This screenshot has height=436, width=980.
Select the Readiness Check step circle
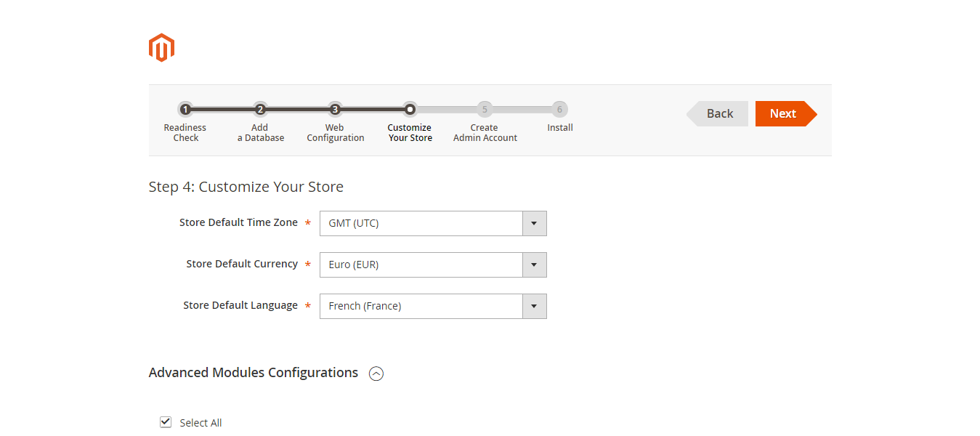tap(185, 109)
